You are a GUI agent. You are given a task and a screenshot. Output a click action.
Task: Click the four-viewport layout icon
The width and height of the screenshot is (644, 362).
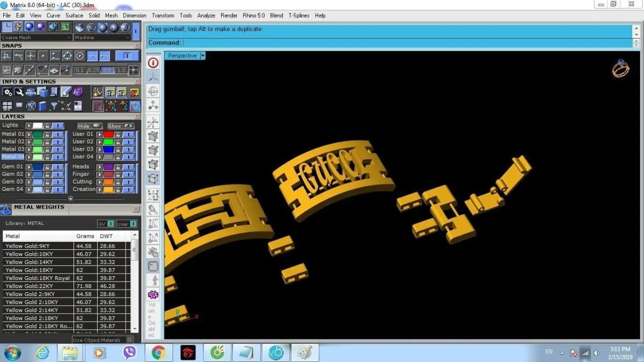tap(7, 106)
